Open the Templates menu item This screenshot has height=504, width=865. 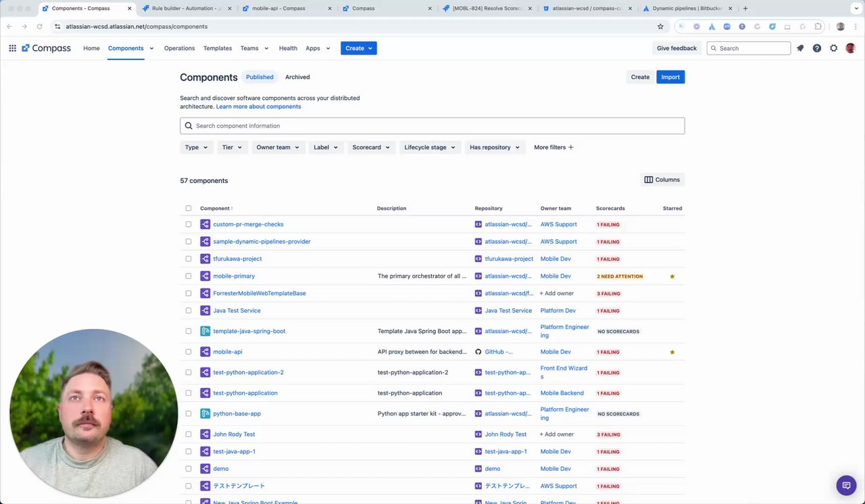point(218,48)
